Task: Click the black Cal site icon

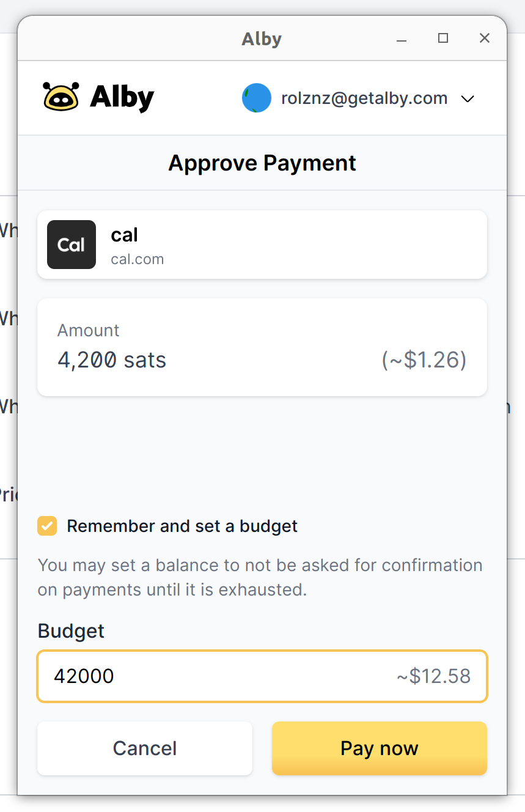Action: (72, 245)
